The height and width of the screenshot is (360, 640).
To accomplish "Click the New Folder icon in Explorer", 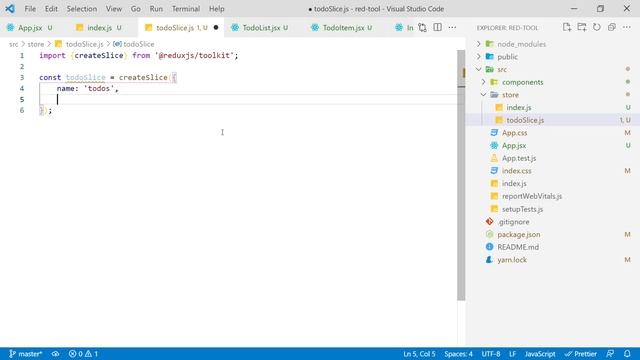I will (582, 27).
